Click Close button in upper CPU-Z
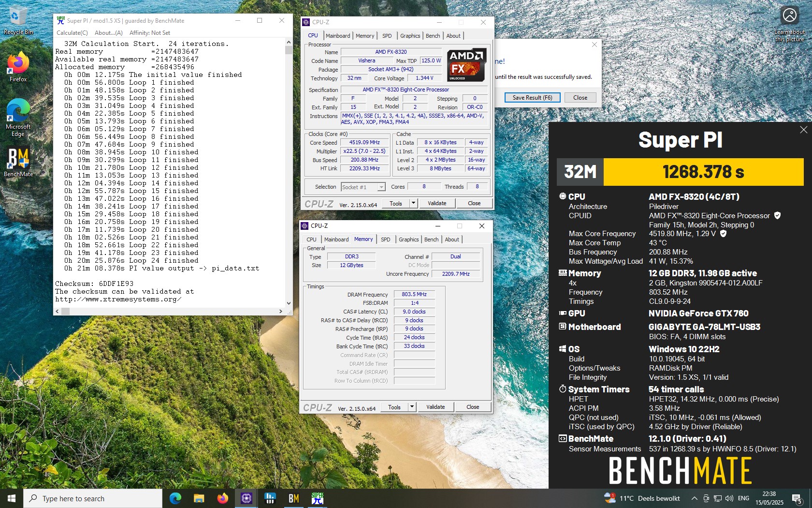Screen dimensions: 812x508 [474, 203]
